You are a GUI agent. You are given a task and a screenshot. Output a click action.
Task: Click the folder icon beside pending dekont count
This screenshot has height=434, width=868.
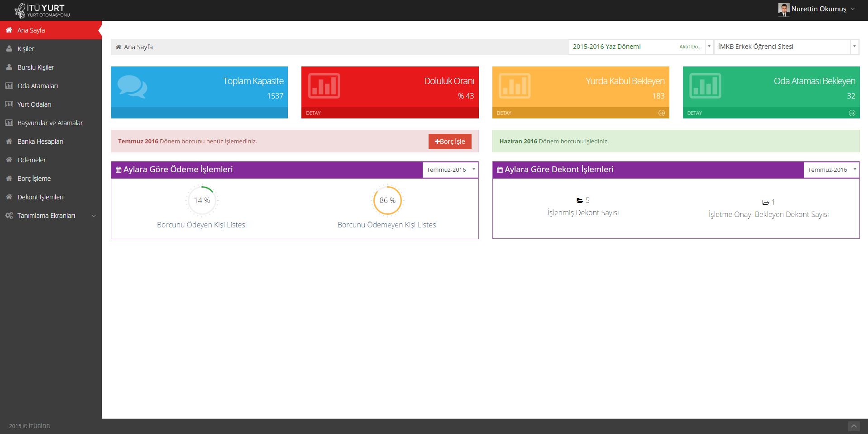point(766,203)
